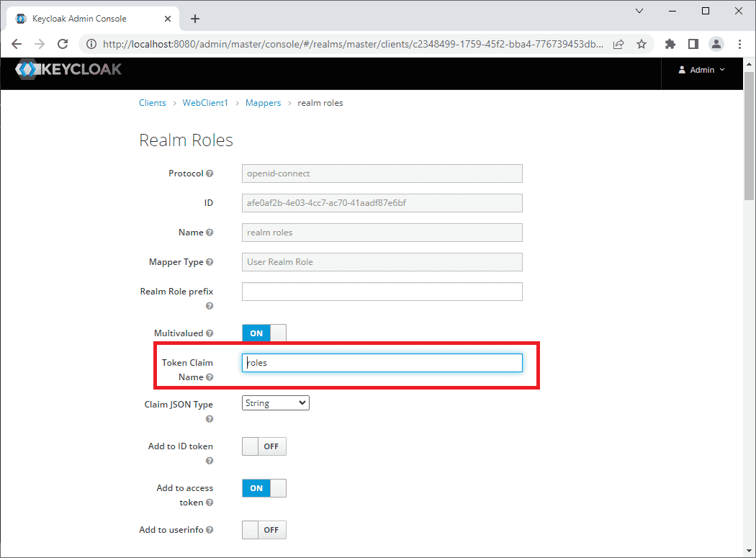The width and height of the screenshot is (756, 558).
Task: Click help icon beside Add to userinfo
Action: pyautogui.click(x=210, y=530)
